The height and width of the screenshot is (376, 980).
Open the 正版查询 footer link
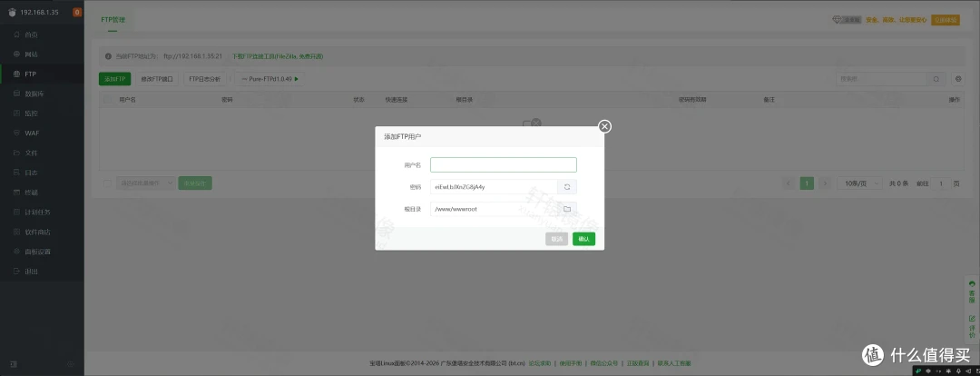pos(638,363)
